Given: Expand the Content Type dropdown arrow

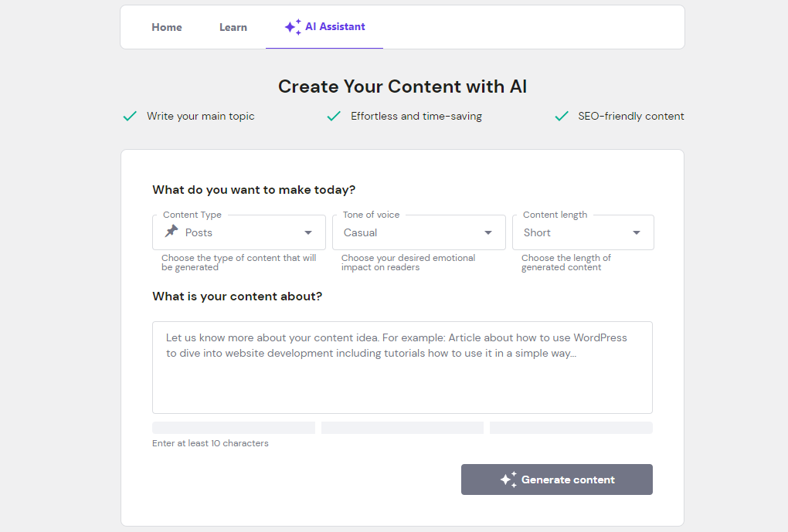Looking at the screenshot, I should (308, 232).
